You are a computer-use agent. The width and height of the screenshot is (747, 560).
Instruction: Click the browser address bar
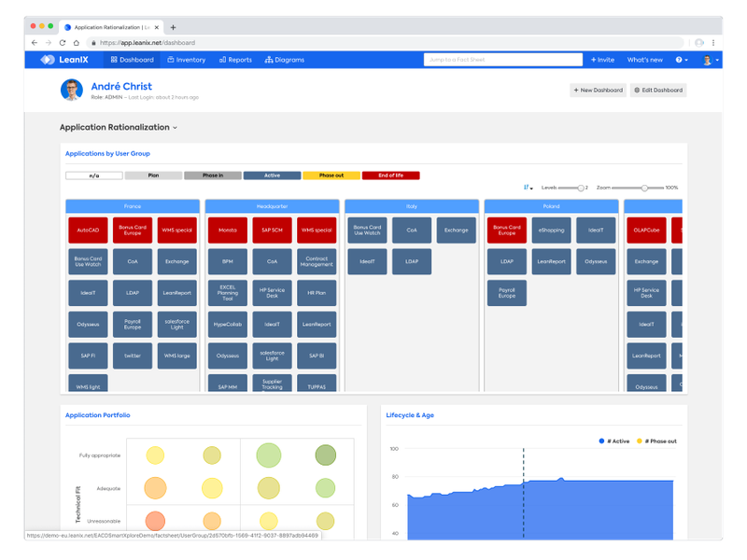(x=386, y=42)
